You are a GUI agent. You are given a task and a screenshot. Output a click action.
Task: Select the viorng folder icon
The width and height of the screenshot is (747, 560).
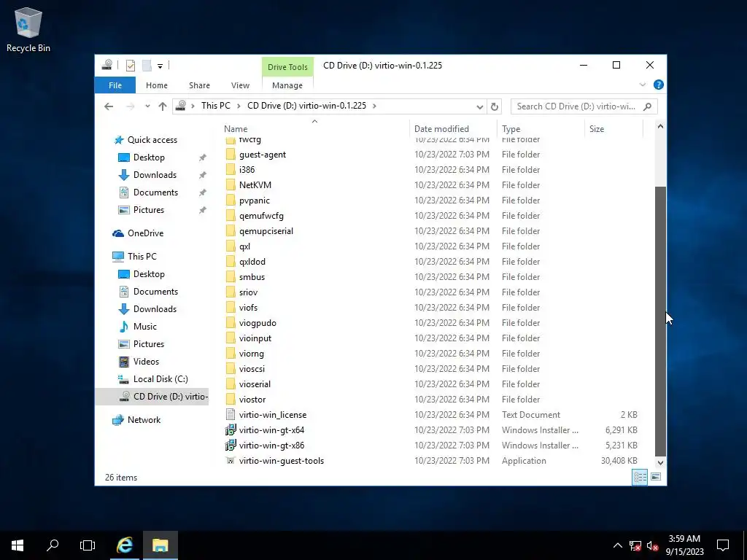tap(231, 354)
